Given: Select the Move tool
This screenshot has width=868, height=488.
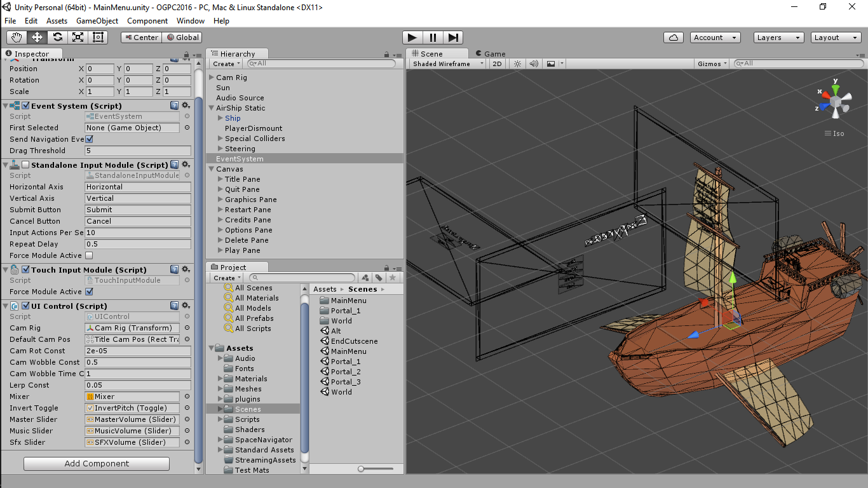Looking at the screenshot, I should point(37,37).
